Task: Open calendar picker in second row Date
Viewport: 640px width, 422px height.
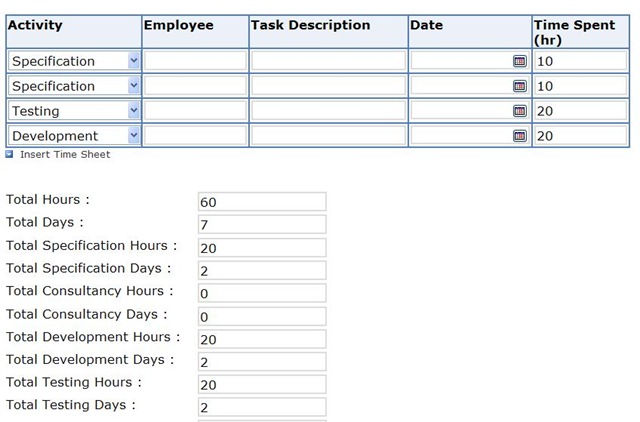Action: click(520, 86)
